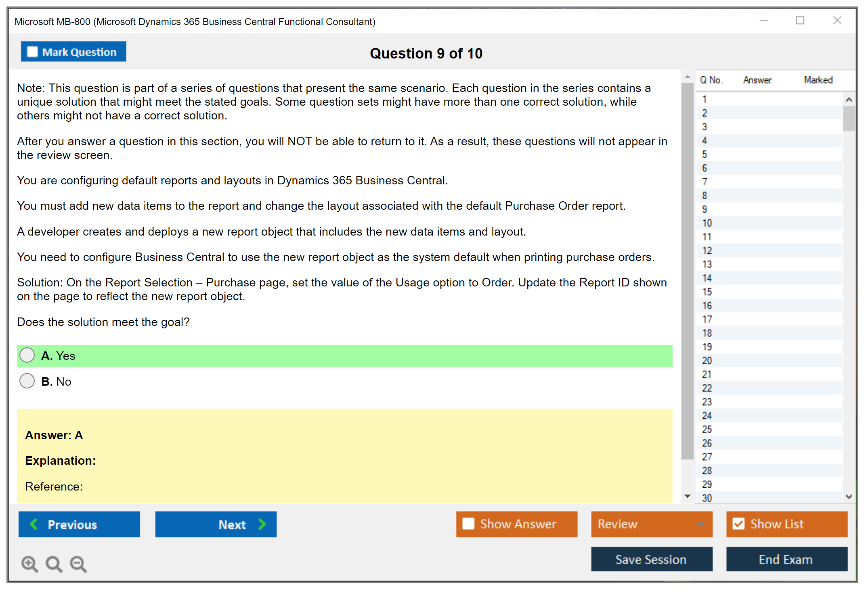Click question pane scroll down arrow

(688, 496)
